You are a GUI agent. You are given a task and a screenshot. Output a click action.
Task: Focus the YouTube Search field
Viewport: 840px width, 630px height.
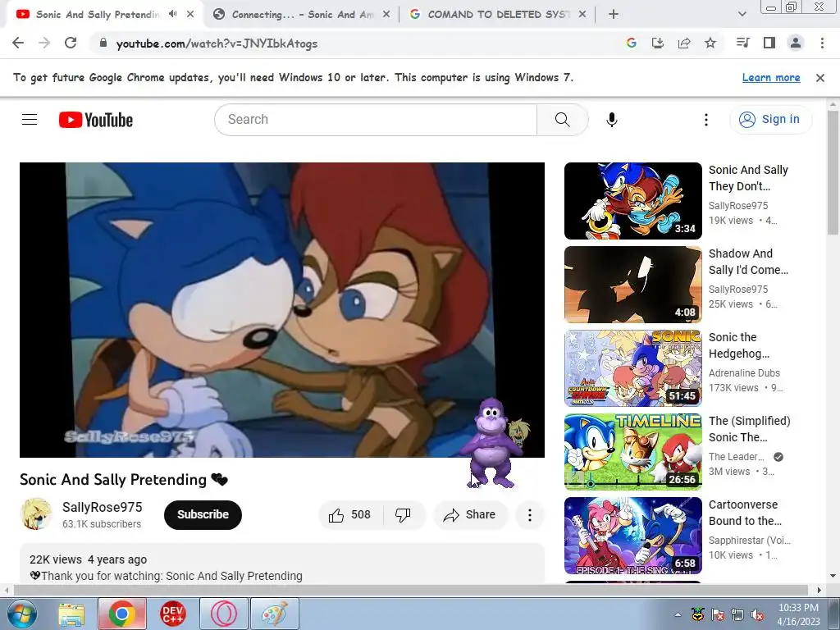pyautogui.click(x=375, y=120)
